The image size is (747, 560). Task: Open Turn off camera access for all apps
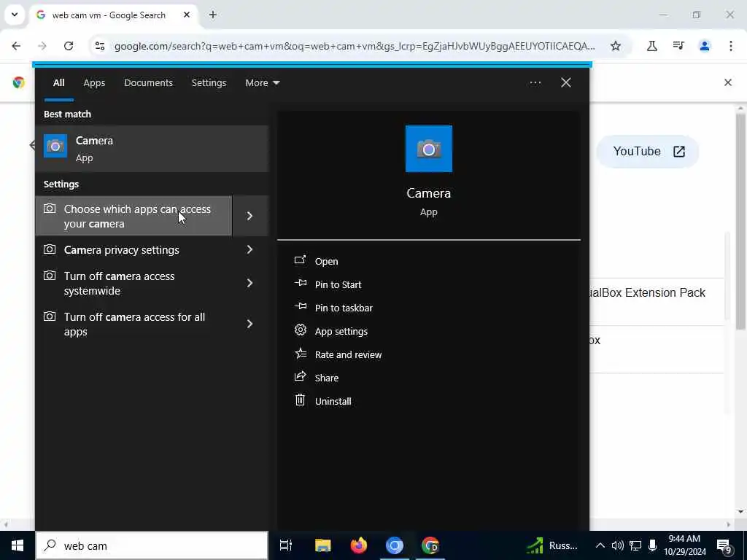134,324
